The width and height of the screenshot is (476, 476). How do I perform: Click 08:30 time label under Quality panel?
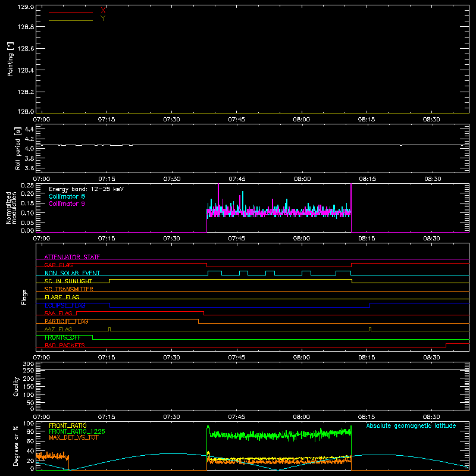(x=431, y=417)
